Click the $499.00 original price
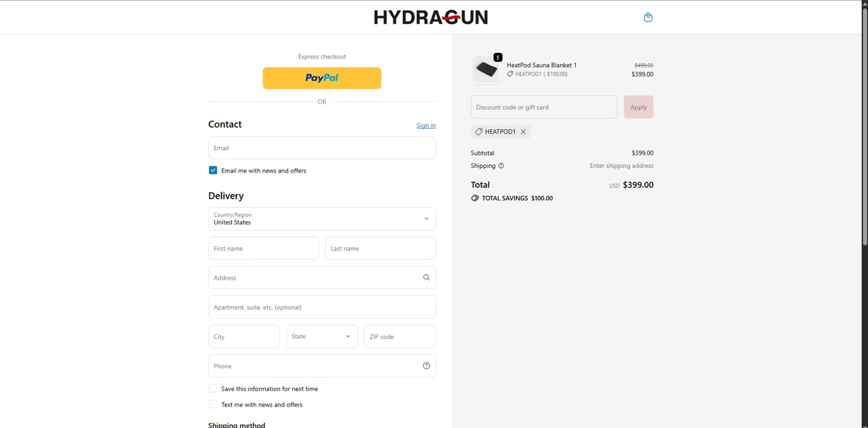 click(x=643, y=65)
